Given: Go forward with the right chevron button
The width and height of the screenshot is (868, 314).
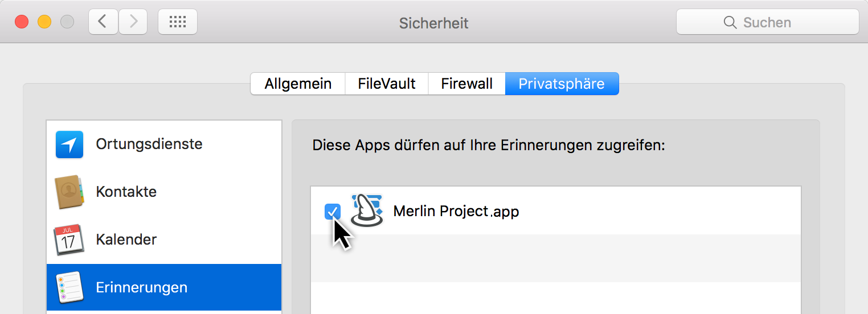Looking at the screenshot, I should (133, 22).
